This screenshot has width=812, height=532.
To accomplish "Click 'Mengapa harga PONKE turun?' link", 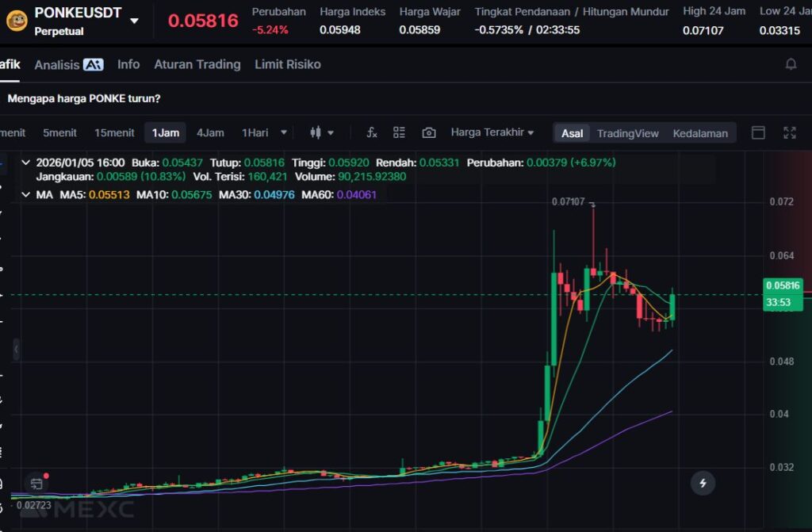I will point(84,99).
